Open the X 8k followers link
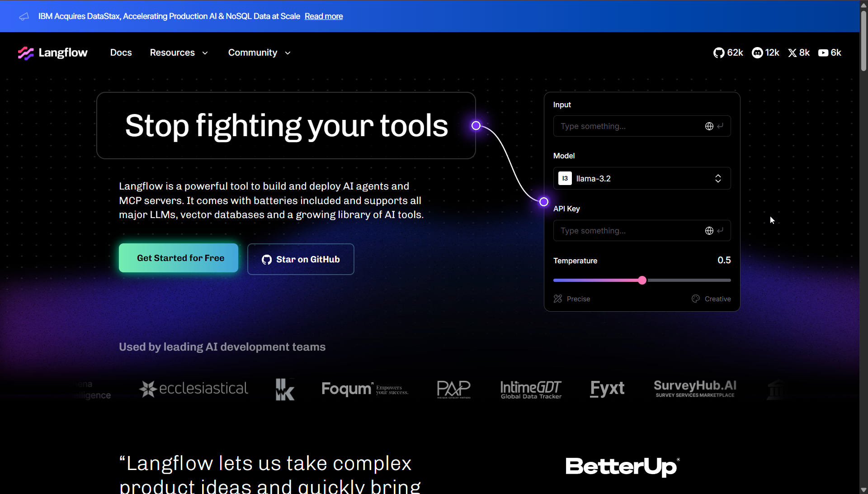The width and height of the screenshot is (868, 494). pos(799,52)
